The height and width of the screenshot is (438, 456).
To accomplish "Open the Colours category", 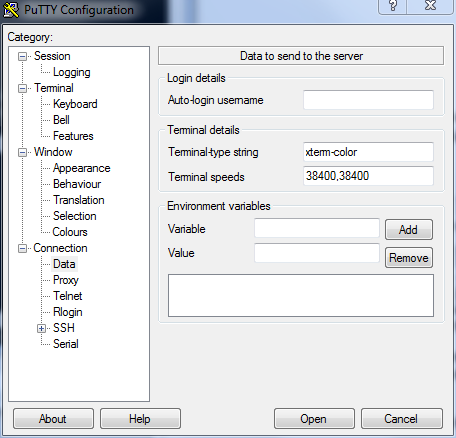I will click(70, 232).
